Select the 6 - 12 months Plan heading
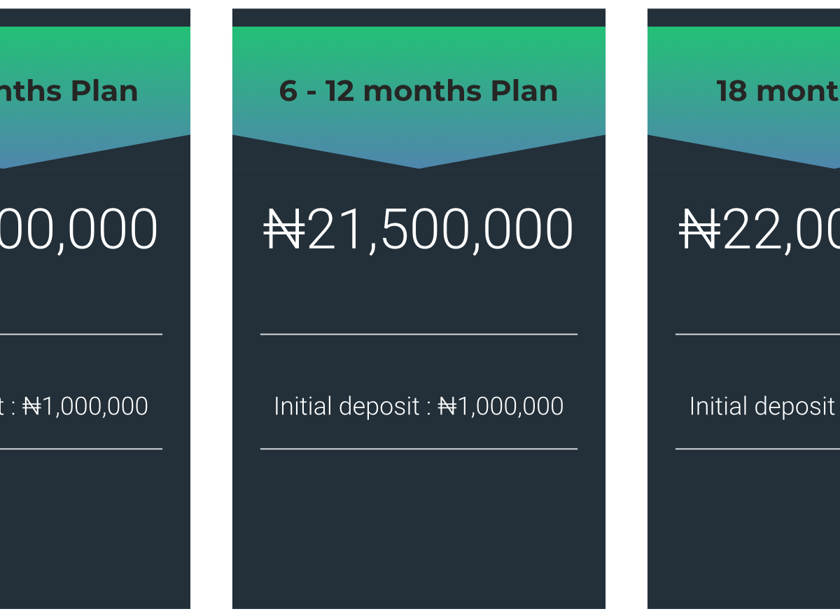Screen dimensions: 840x616 (419, 91)
